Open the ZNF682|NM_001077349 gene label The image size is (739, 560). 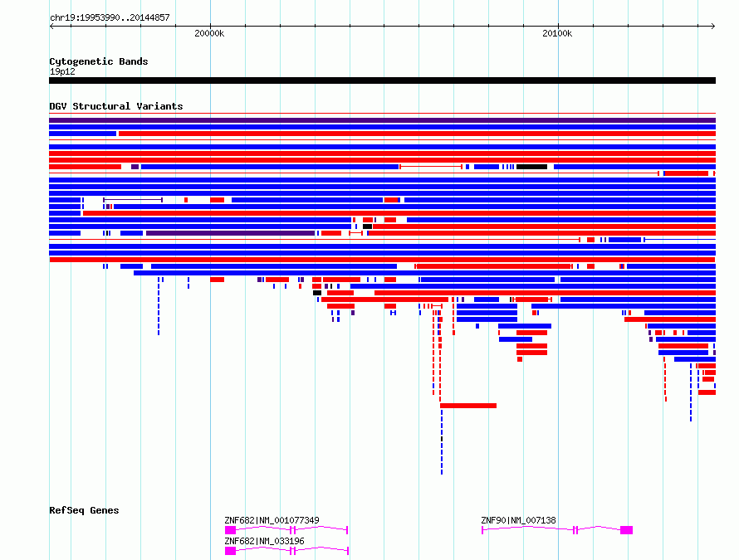[272, 520]
